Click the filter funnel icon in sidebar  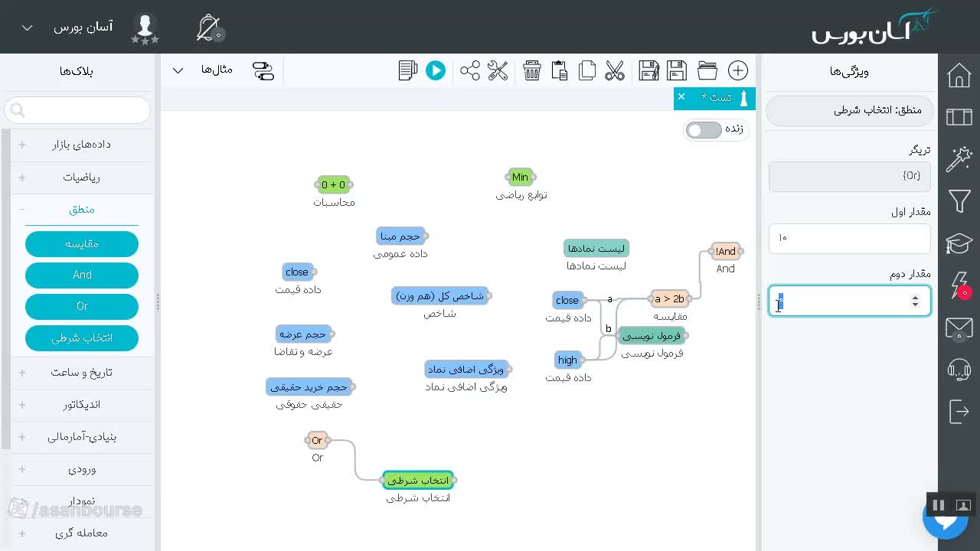tap(959, 201)
